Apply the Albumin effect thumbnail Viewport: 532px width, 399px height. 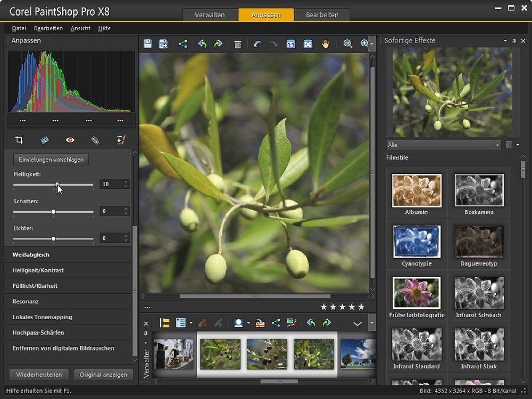tap(417, 190)
